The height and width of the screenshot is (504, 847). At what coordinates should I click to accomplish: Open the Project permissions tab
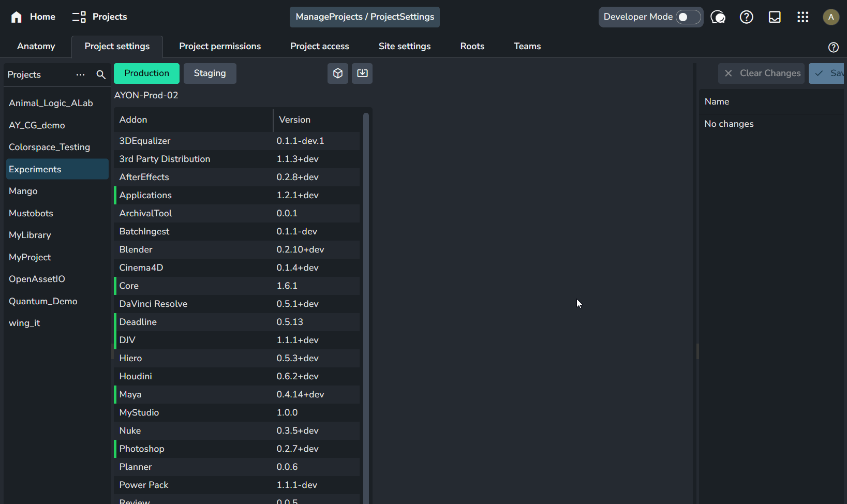(220, 47)
